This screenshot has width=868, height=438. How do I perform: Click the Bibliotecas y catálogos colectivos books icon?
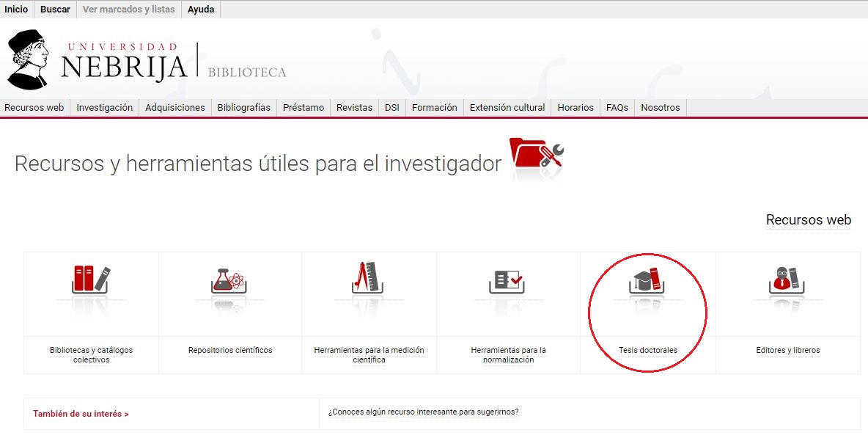[x=91, y=280]
